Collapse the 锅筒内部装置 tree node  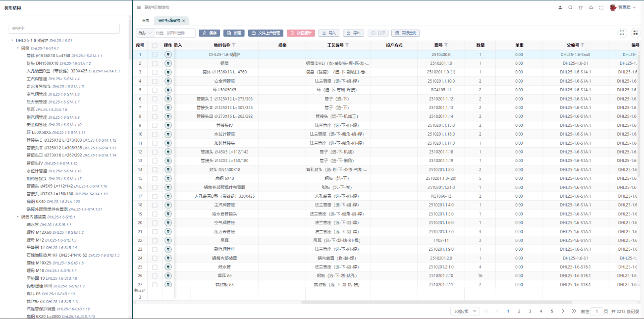tap(17, 217)
